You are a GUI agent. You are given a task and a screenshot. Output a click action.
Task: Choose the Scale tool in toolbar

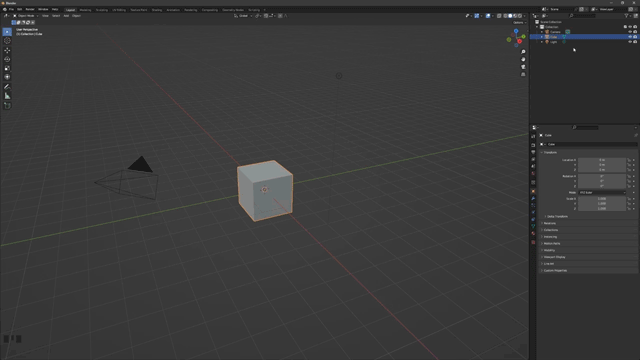pyautogui.click(x=7, y=68)
